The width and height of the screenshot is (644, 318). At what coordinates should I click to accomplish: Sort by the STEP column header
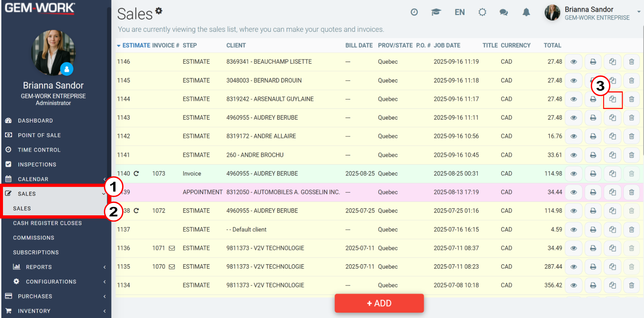tap(190, 46)
